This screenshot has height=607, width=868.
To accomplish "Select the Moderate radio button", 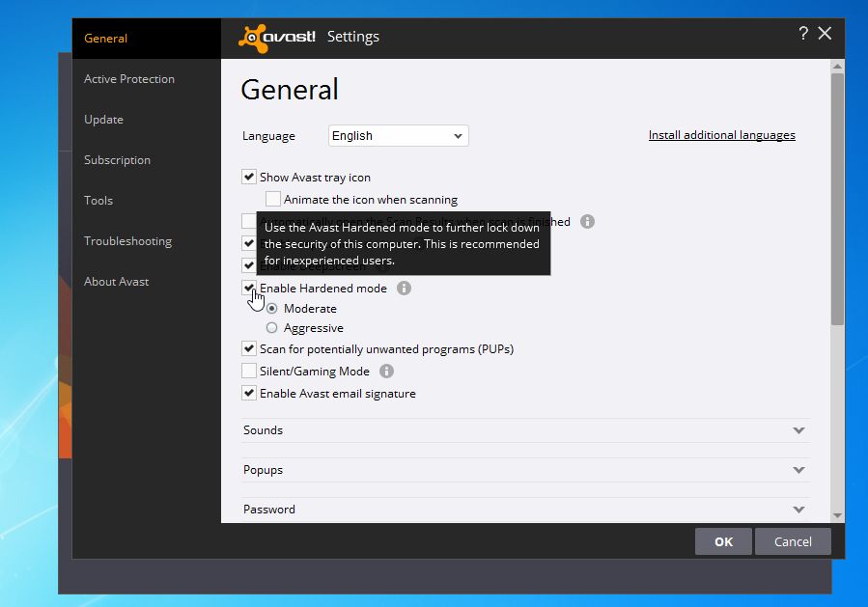I will (272, 308).
